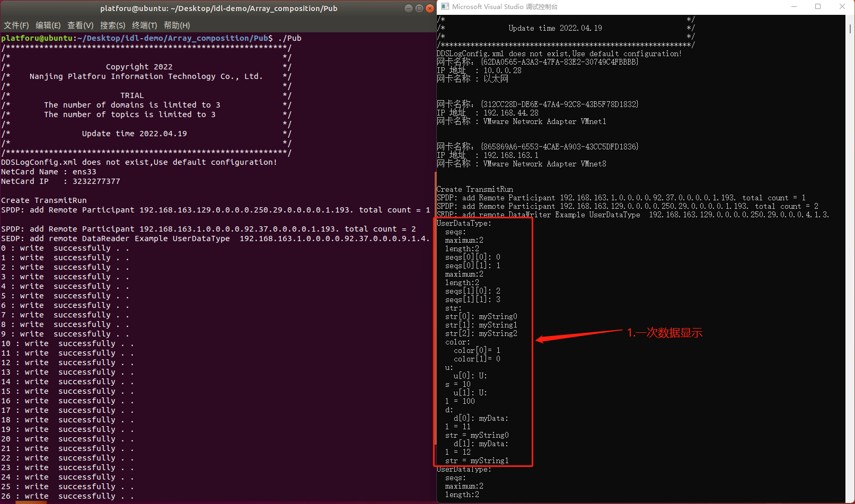855x504 pixels.
Task: Click 'IP 地址 : 10.0.0.28' in console
Action: pyautogui.click(x=479, y=70)
